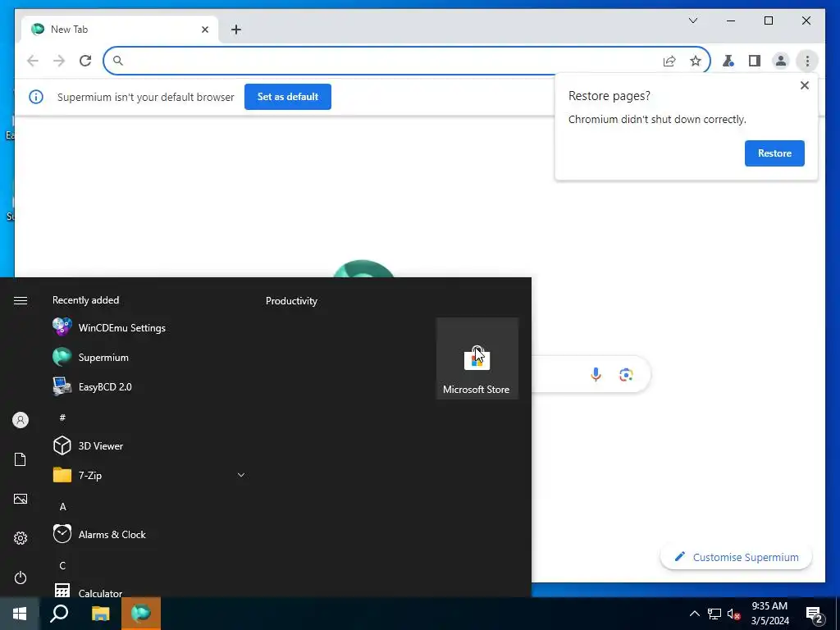Screen dimensions: 840x630
Task: Bookmark this tab with star icon
Action: (696, 61)
